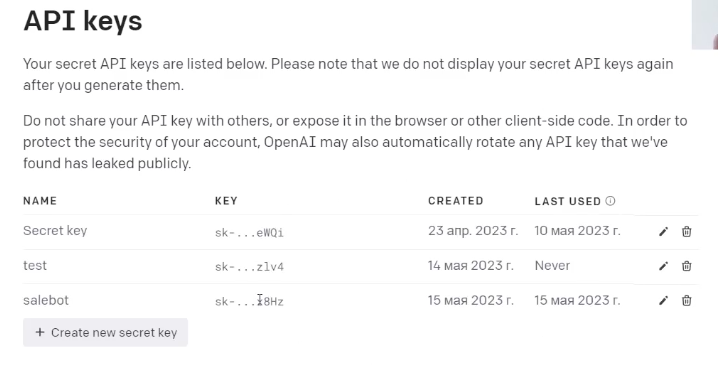Click the plus icon for a new key
The width and height of the screenshot is (718, 371).
coord(40,332)
